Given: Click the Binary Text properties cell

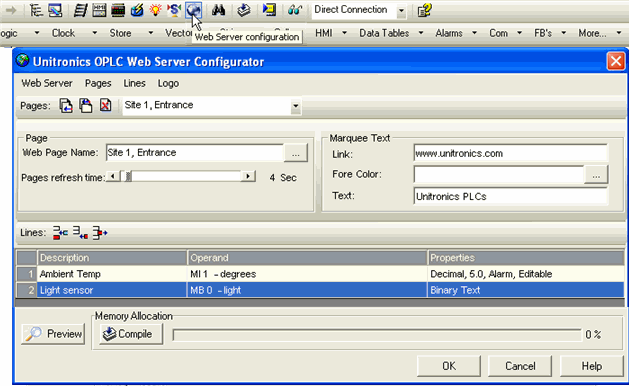Looking at the screenshot, I should (526, 290).
